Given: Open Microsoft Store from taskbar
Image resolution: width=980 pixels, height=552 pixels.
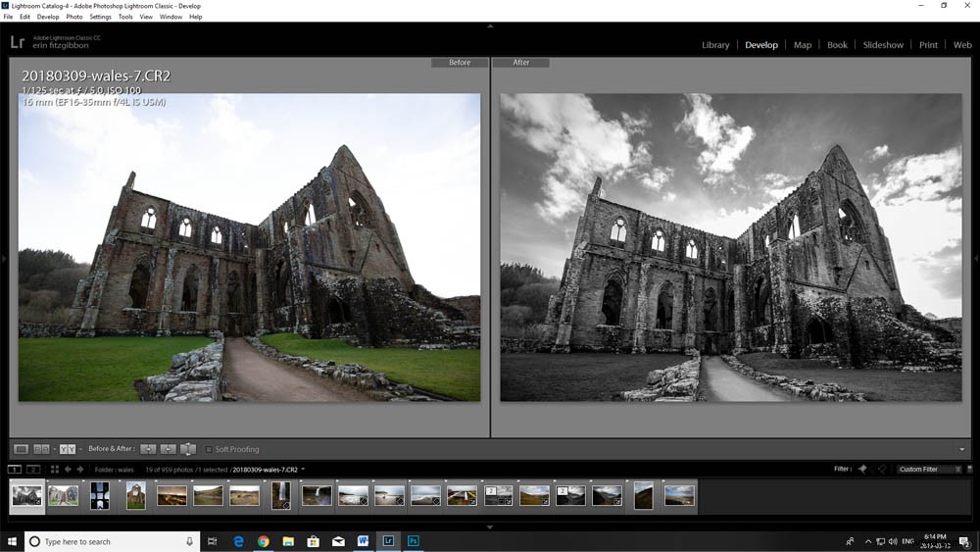Looking at the screenshot, I should (x=314, y=541).
